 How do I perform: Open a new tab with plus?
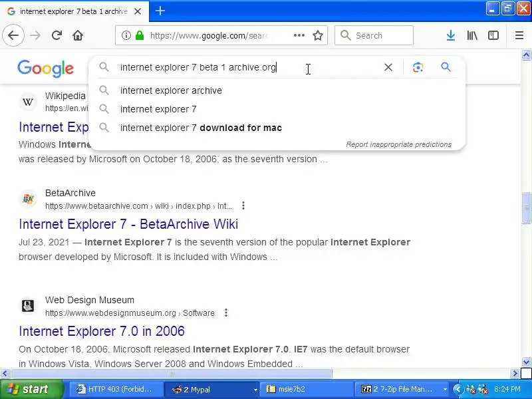coord(160,11)
